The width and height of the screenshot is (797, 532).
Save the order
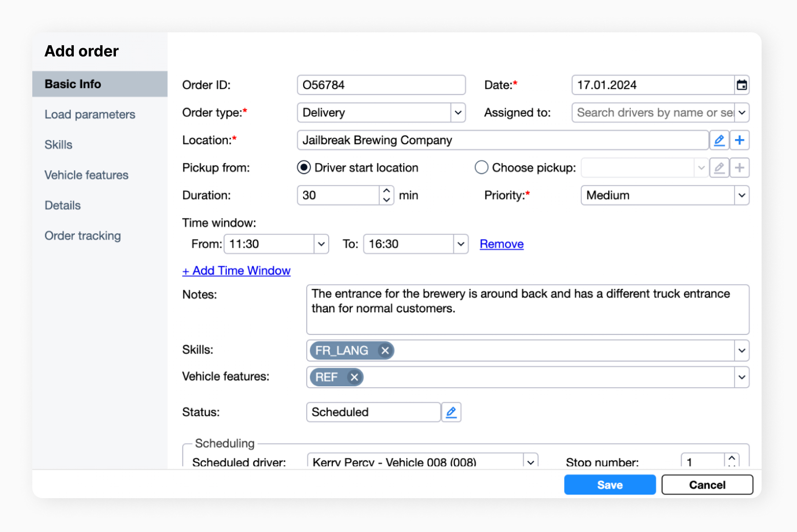coord(609,485)
